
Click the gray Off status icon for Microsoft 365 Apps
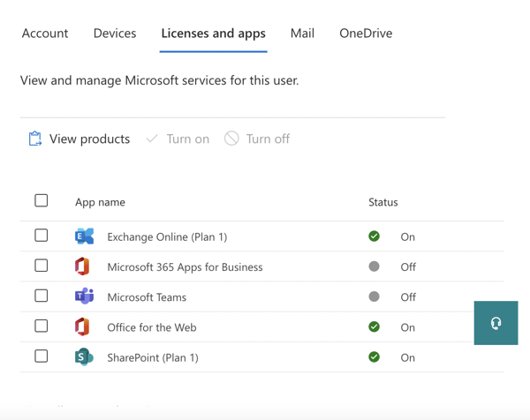click(x=375, y=266)
